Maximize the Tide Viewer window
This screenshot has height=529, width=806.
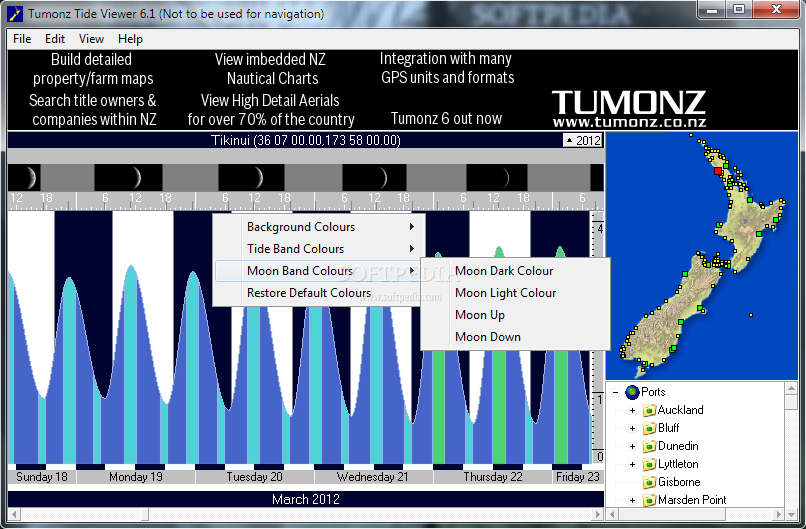(739, 10)
